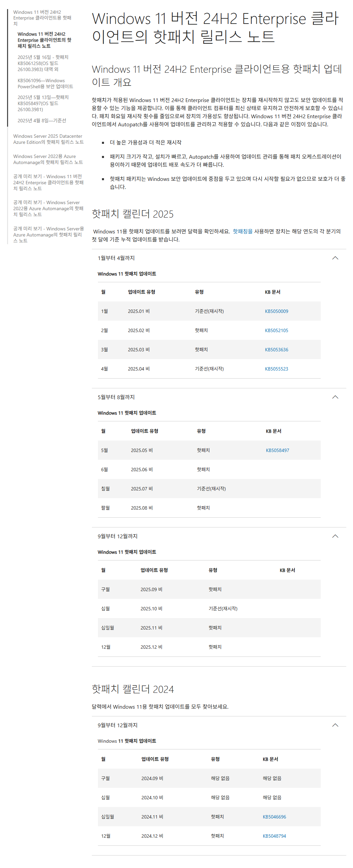Click the 2025.05 비 cell

pyautogui.click(x=142, y=451)
